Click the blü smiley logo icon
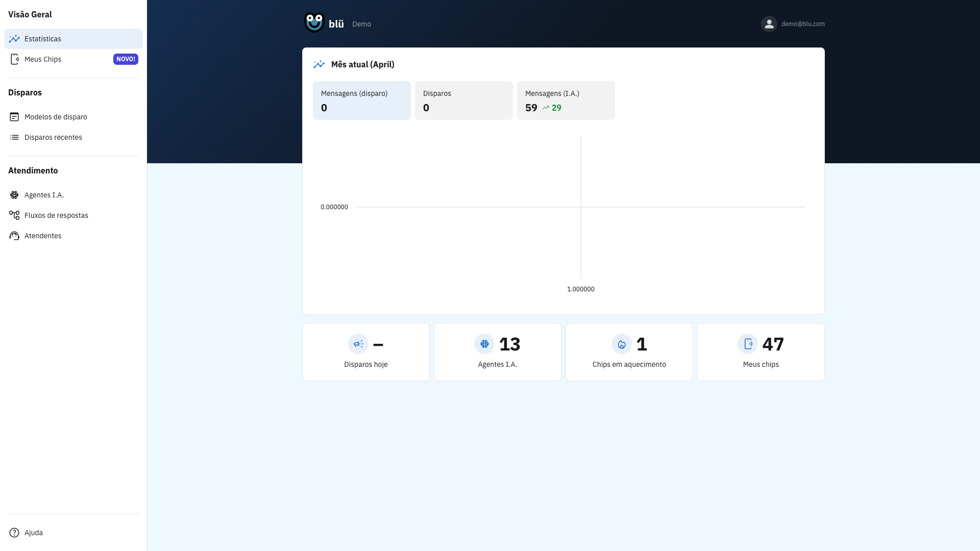The image size is (980, 551). point(314,22)
